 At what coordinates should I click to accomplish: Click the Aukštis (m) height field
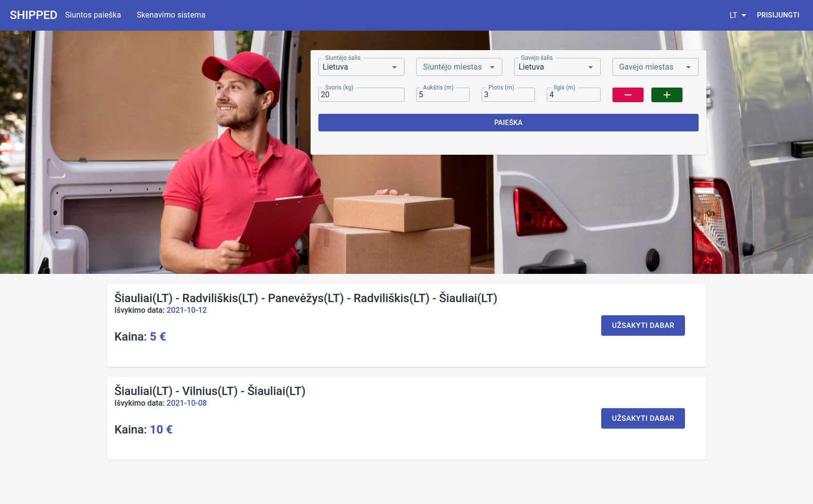click(443, 95)
